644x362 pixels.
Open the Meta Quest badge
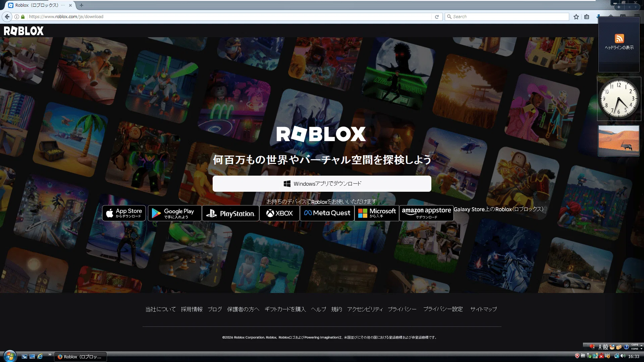coord(327,213)
